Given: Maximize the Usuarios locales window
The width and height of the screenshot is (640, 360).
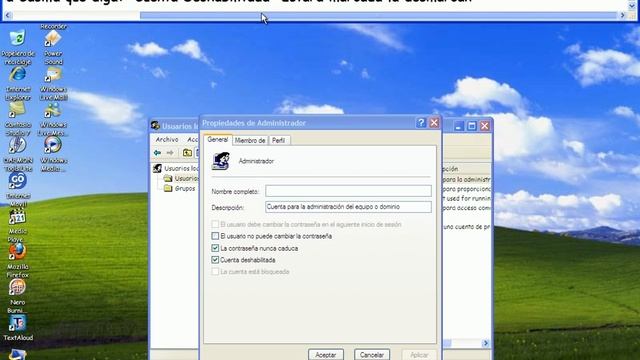Looking at the screenshot, I should [x=471, y=126].
